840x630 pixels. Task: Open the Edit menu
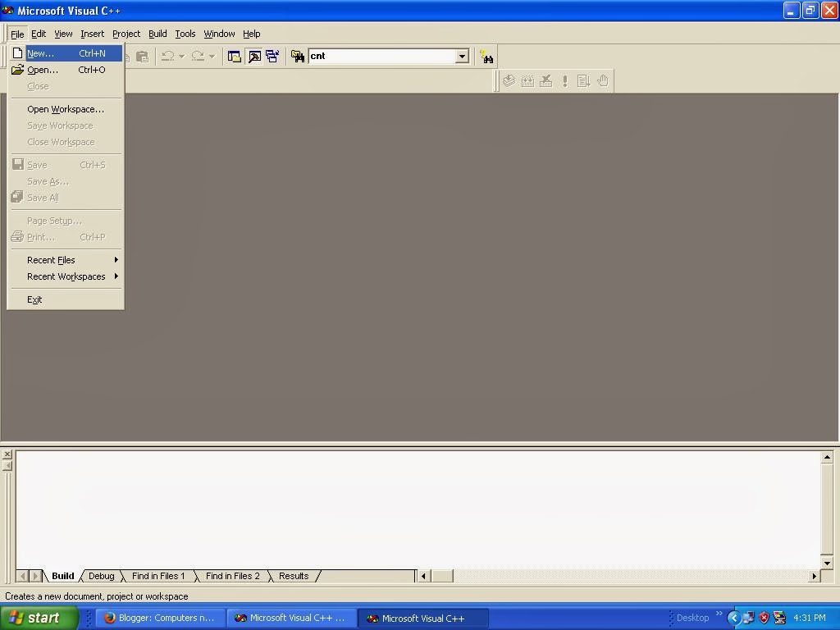pos(39,34)
